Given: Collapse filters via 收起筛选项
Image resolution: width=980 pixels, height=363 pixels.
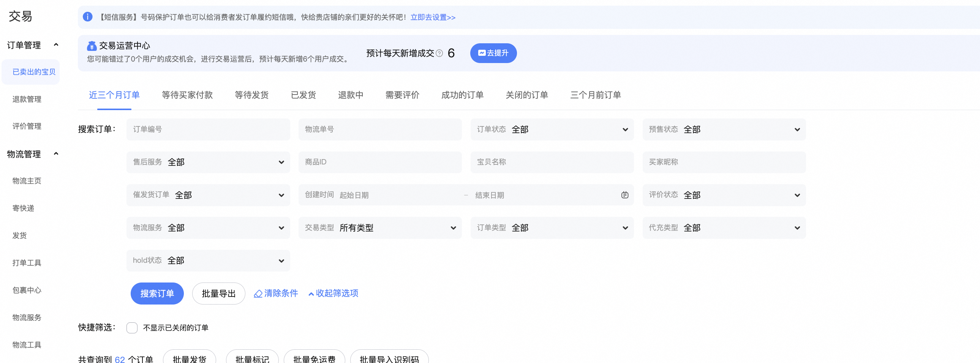Looking at the screenshot, I should point(333,294).
